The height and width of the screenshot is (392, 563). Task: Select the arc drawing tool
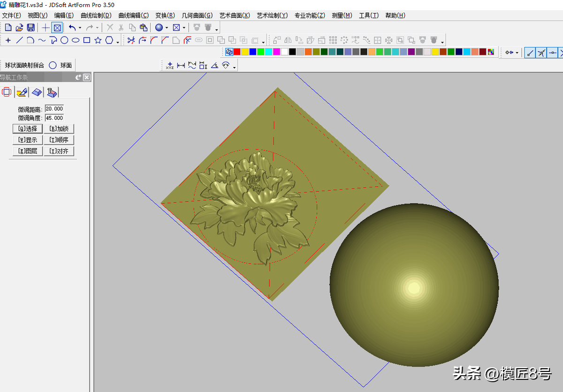coord(30,40)
